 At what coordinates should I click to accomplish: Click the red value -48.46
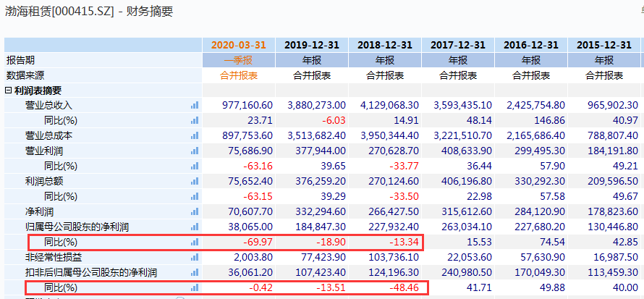404,287
